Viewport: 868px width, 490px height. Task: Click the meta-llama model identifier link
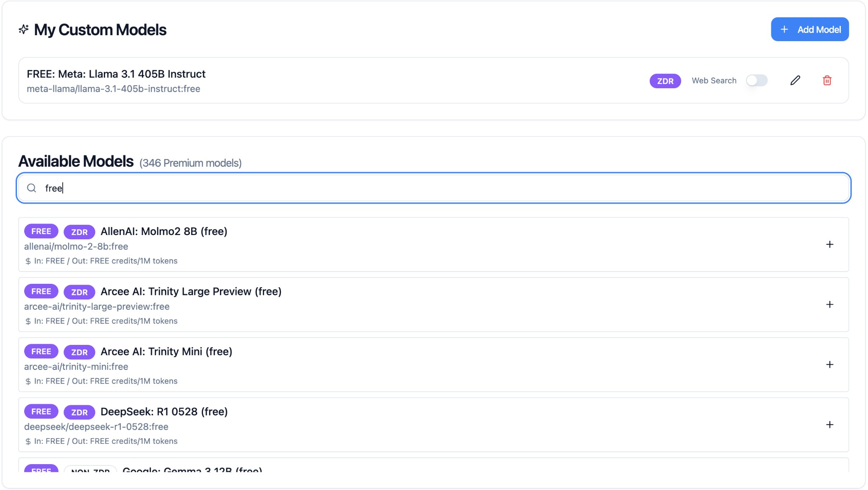click(x=114, y=89)
